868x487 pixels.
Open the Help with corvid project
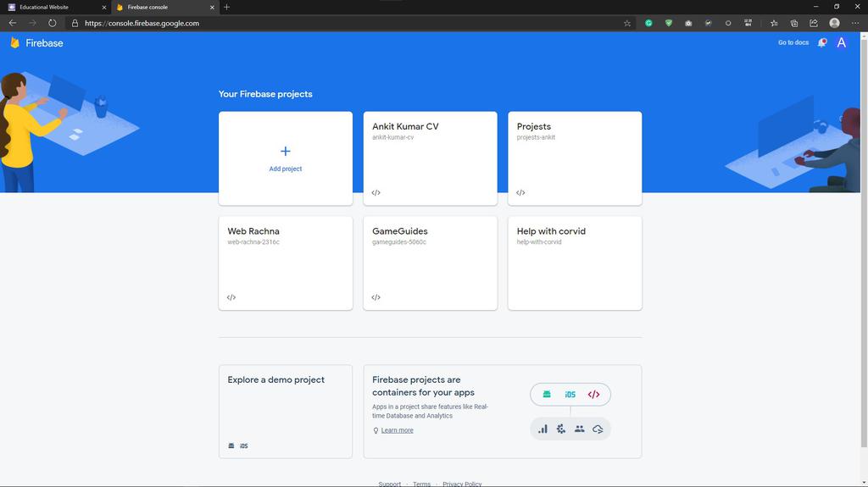(575, 263)
